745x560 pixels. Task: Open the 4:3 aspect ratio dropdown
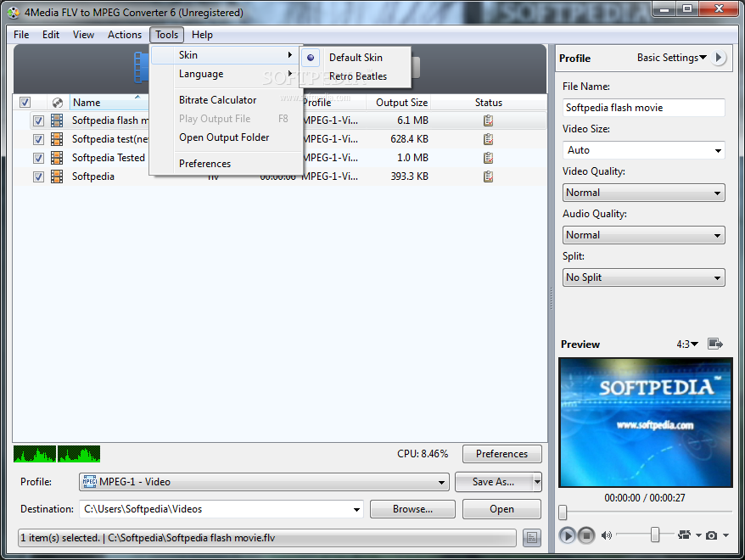coord(687,344)
